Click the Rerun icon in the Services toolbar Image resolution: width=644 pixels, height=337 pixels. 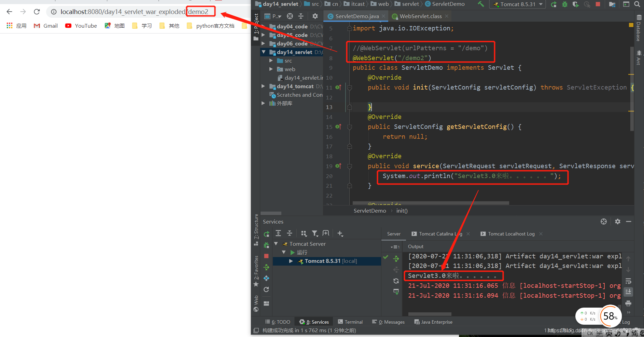coord(266,234)
